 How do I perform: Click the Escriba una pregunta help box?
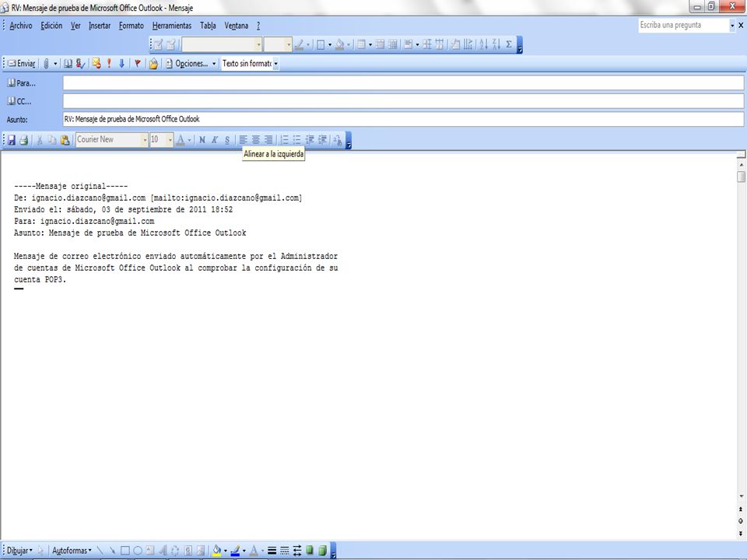pos(684,25)
